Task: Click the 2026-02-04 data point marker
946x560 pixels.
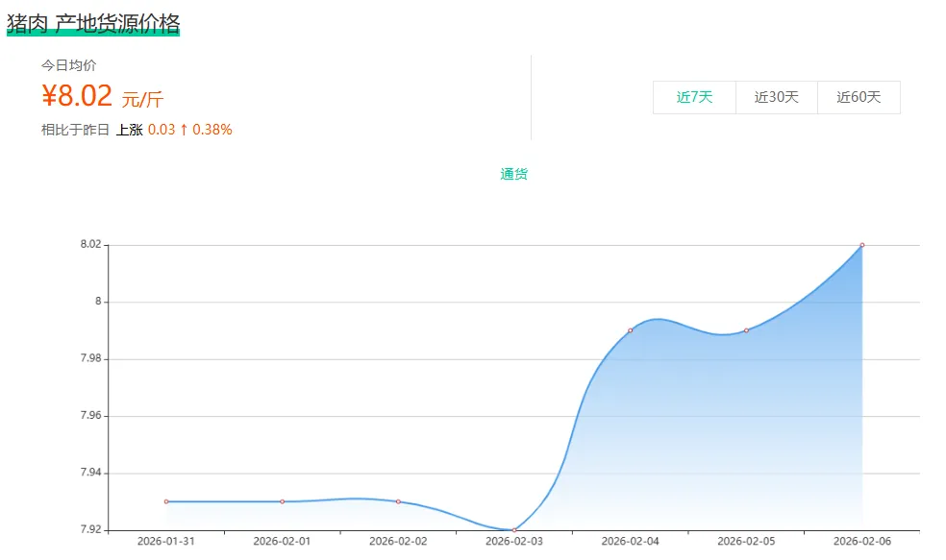Action: [631, 330]
